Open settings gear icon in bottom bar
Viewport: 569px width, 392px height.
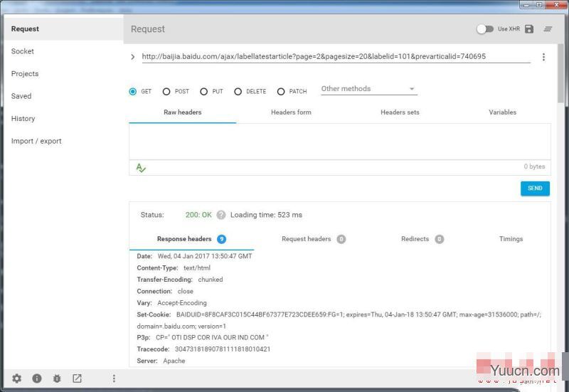(x=16, y=378)
